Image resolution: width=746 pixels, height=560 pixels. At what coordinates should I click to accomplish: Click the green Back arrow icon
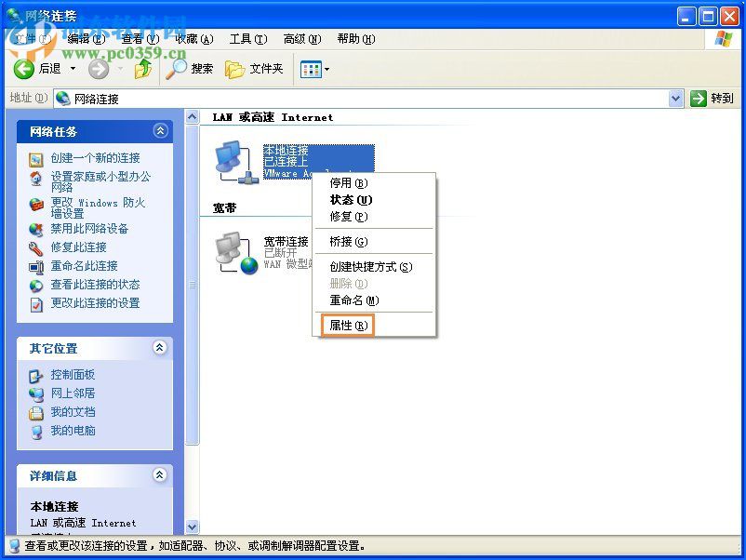pyautogui.click(x=23, y=69)
